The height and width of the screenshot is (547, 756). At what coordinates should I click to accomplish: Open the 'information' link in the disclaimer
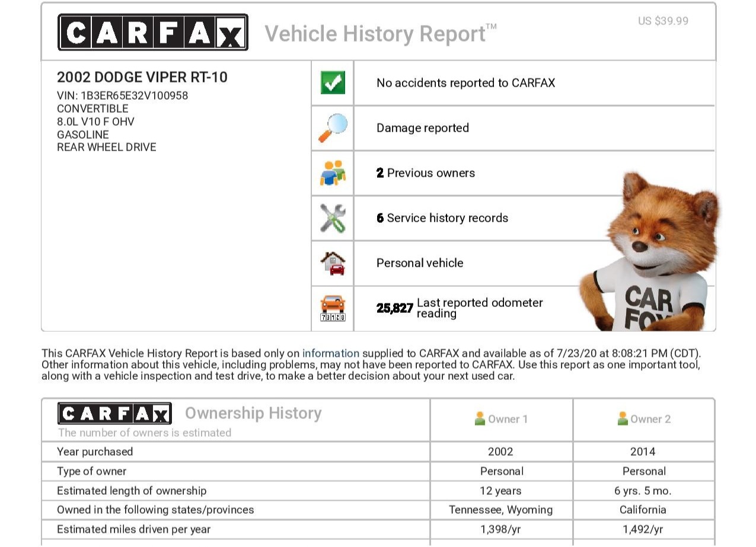(x=331, y=354)
